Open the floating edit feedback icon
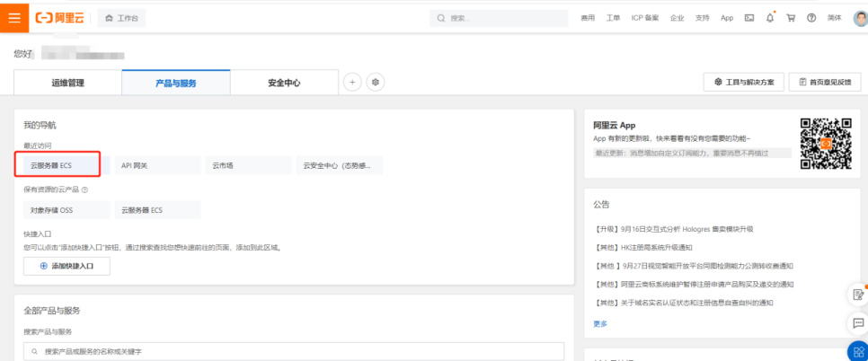This screenshot has width=868, height=361. coord(859,295)
